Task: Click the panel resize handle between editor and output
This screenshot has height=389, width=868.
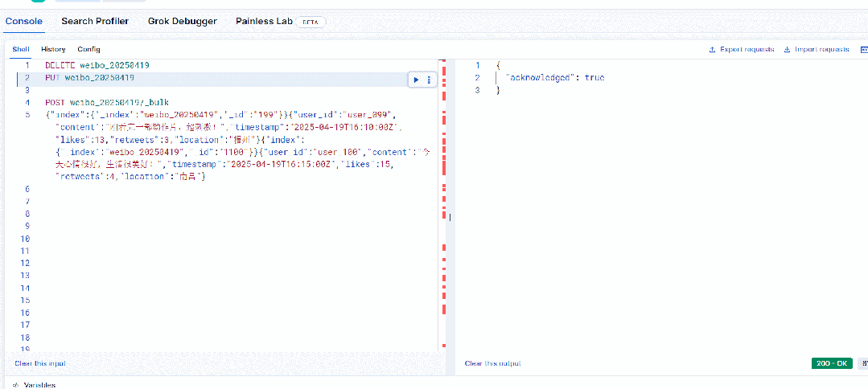Action: pyautogui.click(x=450, y=218)
